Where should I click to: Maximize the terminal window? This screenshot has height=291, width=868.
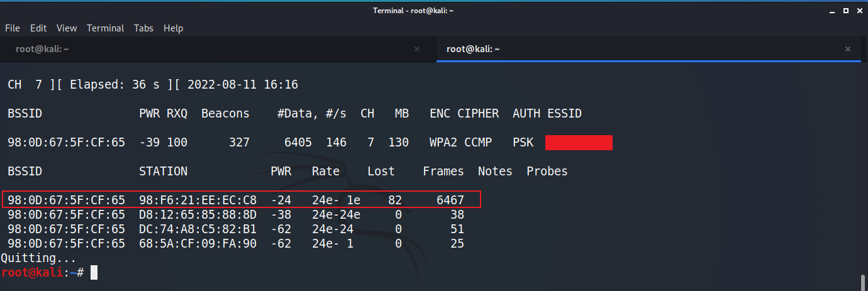(844, 11)
